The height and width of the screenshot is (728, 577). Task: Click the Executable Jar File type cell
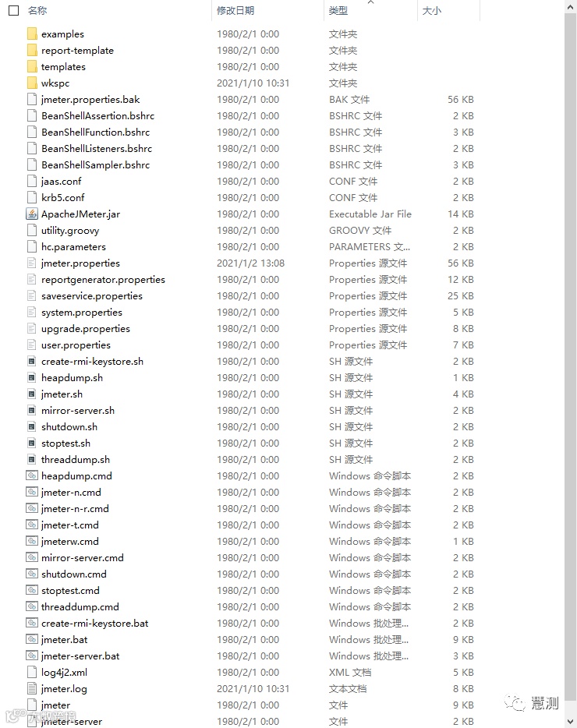370,214
